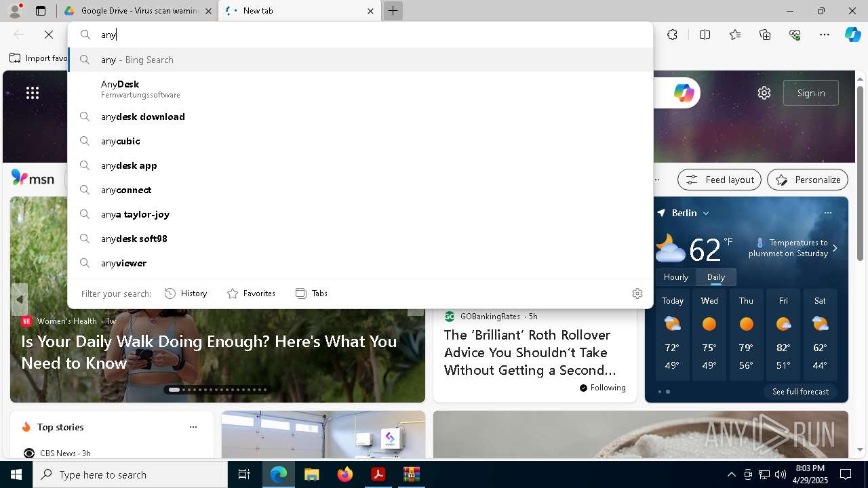Screen dimensions: 868x488
Task: Click the Sign in button
Action: click(x=811, y=93)
